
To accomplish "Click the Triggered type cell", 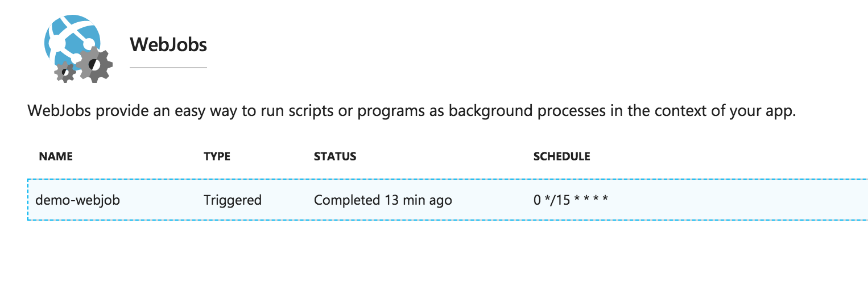I will tap(233, 200).
